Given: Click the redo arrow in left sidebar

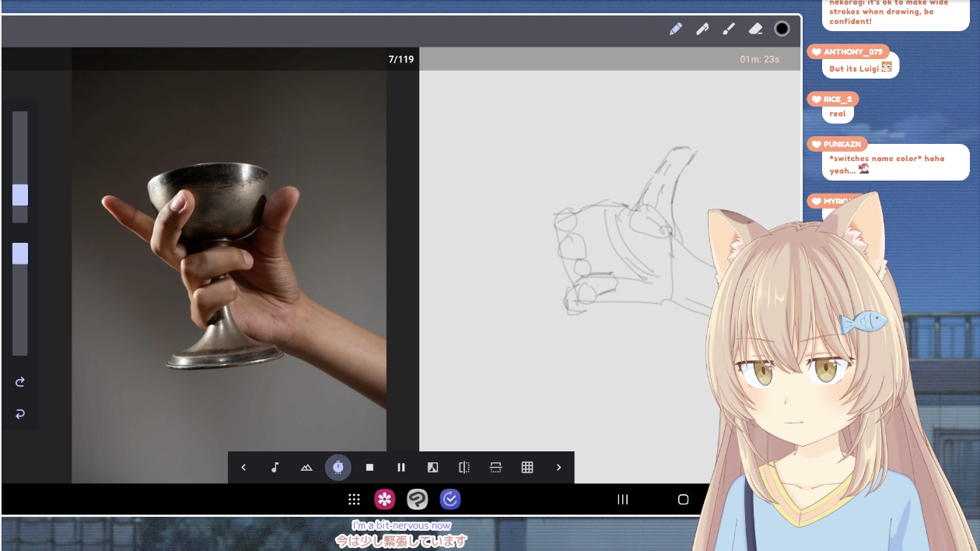Looking at the screenshot, I should (20, 382).
